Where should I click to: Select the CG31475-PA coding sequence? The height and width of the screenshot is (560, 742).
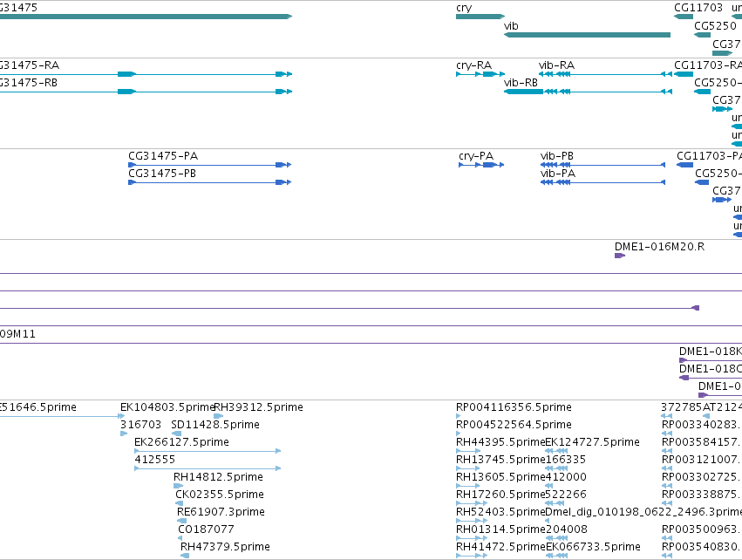(x=209, y=165)
